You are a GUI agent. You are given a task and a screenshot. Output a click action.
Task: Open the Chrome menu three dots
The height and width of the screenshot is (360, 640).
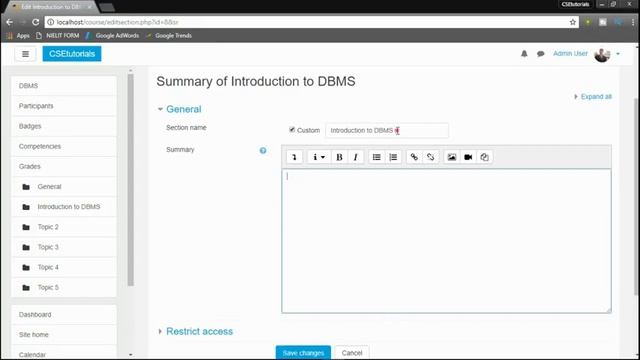(x=633, y=22)
